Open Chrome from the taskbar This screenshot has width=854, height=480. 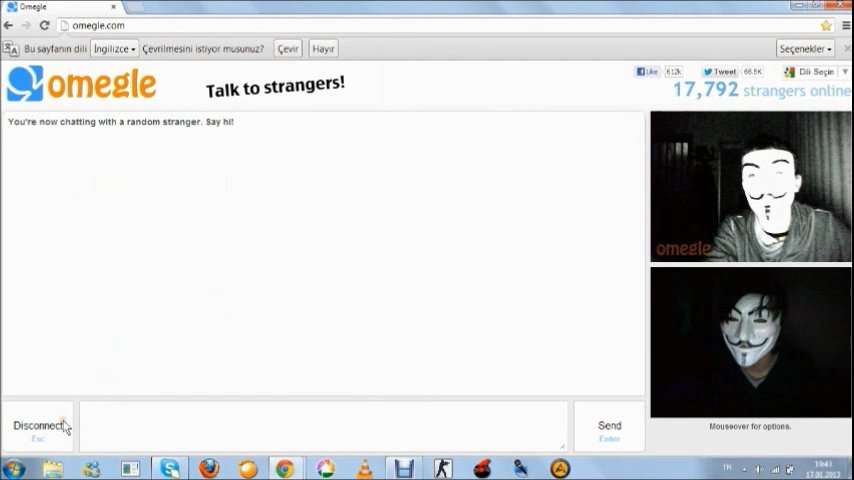click(284, 469)
